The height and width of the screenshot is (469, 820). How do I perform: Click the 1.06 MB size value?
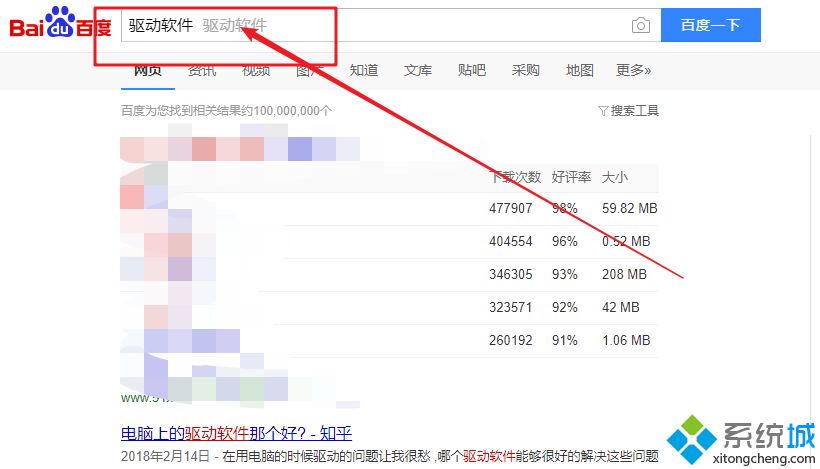[x=626, y=340]
